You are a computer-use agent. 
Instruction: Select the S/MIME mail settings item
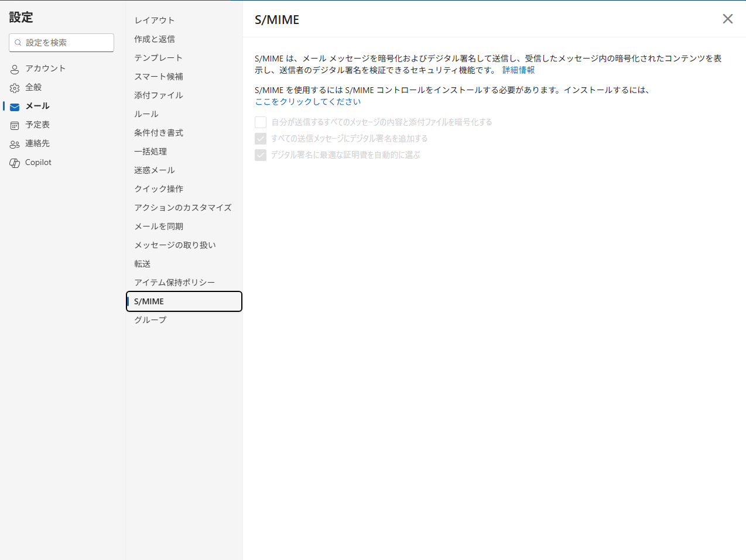[x=184, y=301]
